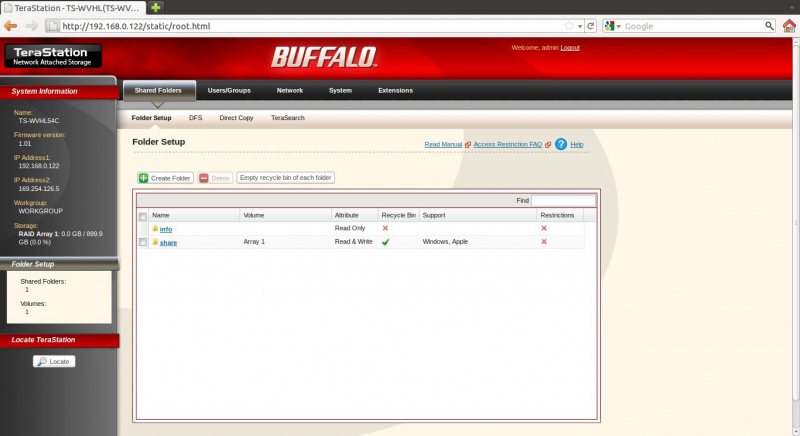Tick the checkbox for the share folder
Image resolution: width=800 pixels, height=436 pixels.
coord(143,242)
